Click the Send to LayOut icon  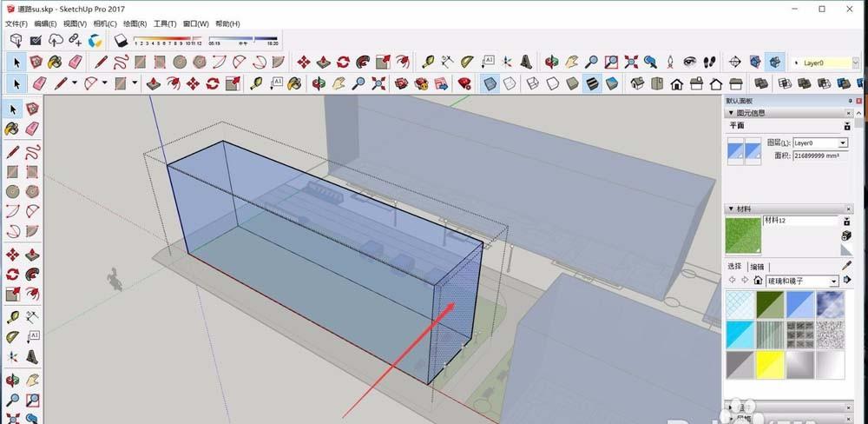pos(441,83)
